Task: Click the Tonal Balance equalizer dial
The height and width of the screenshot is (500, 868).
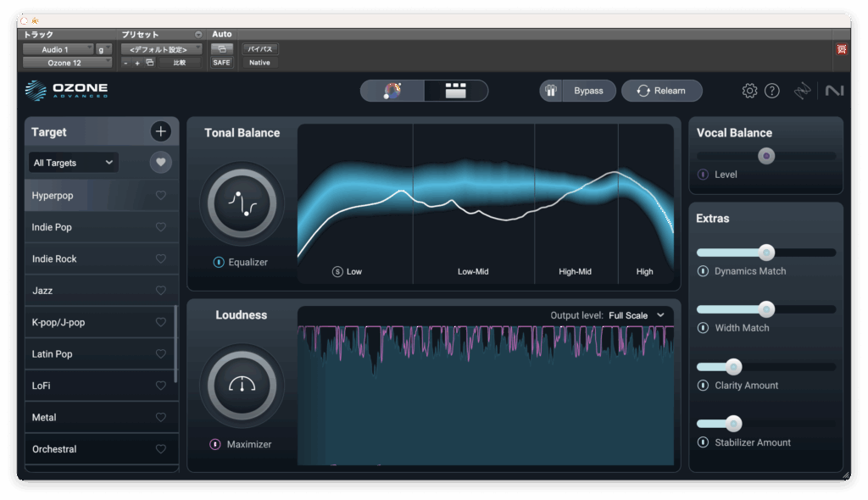Action: coord(242,203)
